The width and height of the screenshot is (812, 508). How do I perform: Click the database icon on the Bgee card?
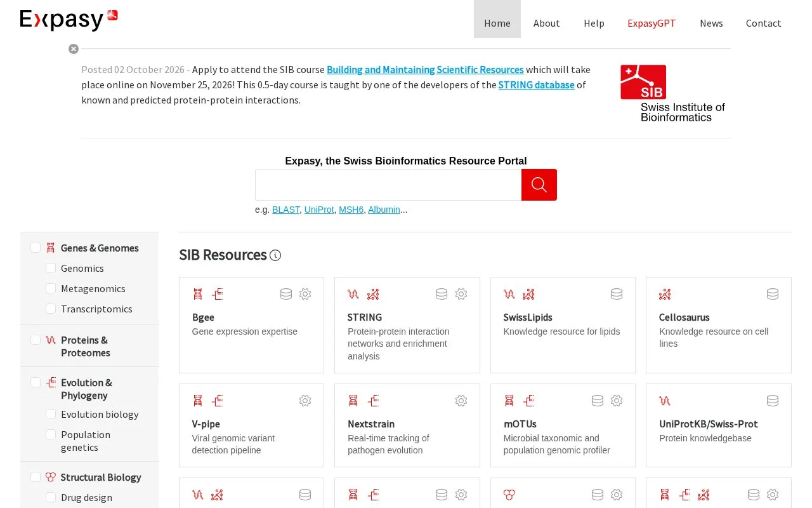286,294
